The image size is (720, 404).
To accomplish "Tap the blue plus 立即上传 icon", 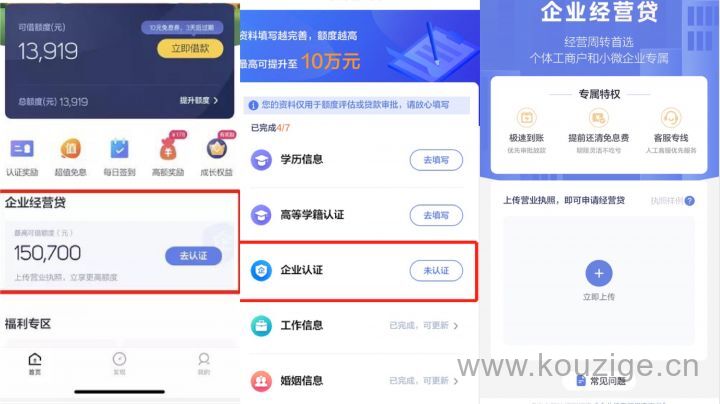I will coord(599,274).
